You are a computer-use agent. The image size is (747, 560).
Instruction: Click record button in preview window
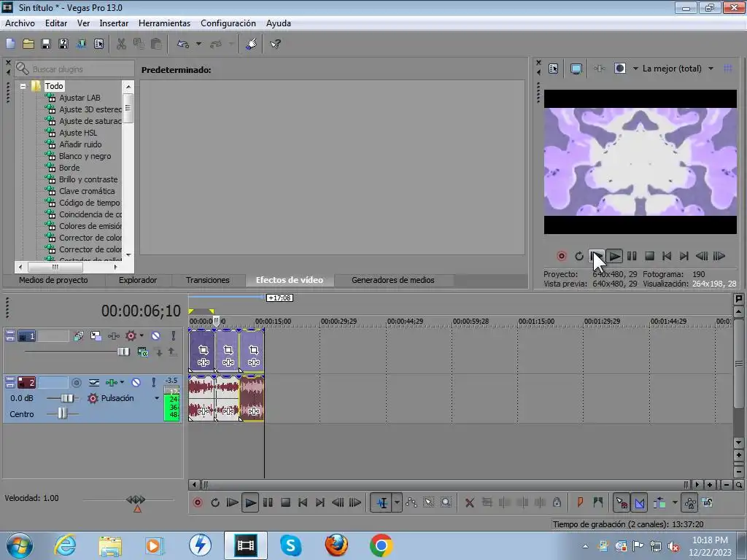pyautogui.click(x=561, y=256)
